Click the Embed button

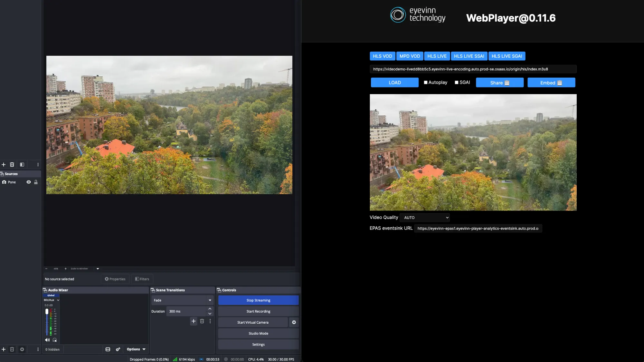pos(551,83)
